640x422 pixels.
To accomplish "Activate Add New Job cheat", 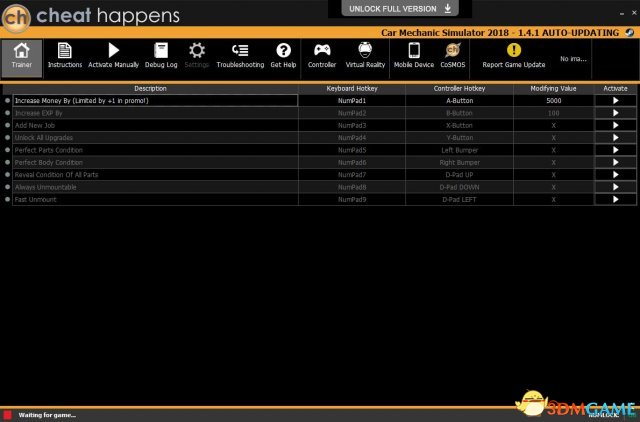I will pos(616,125).
